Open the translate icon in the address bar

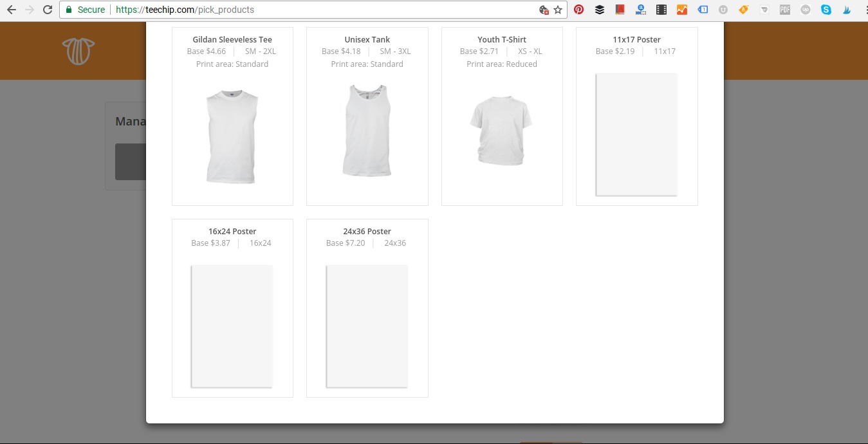(544, 10)
